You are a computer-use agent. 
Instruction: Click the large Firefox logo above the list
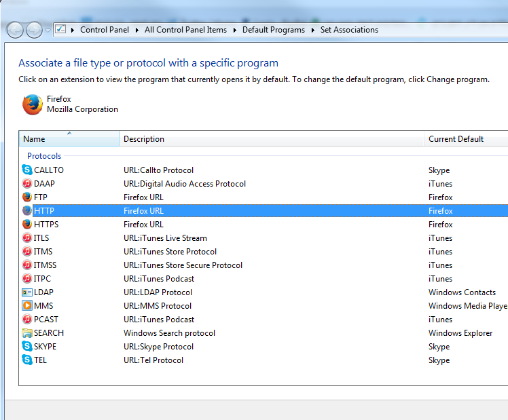click(33, 104)
